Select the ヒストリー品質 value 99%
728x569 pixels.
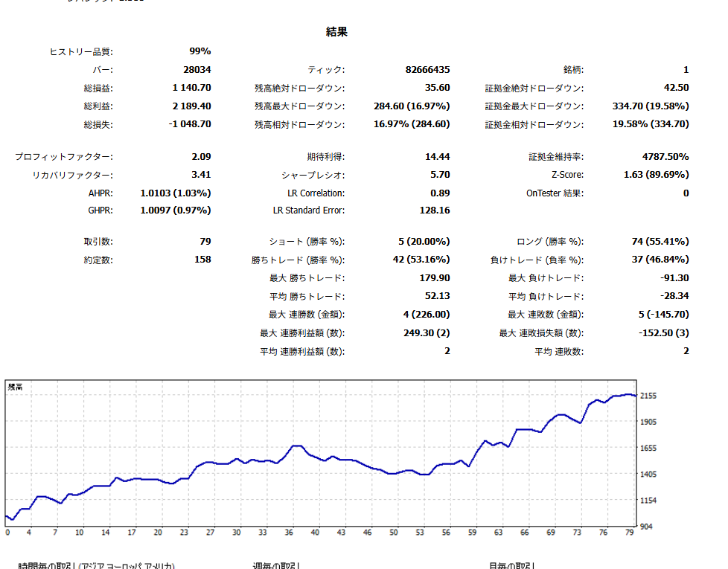[x=200, y=51]
